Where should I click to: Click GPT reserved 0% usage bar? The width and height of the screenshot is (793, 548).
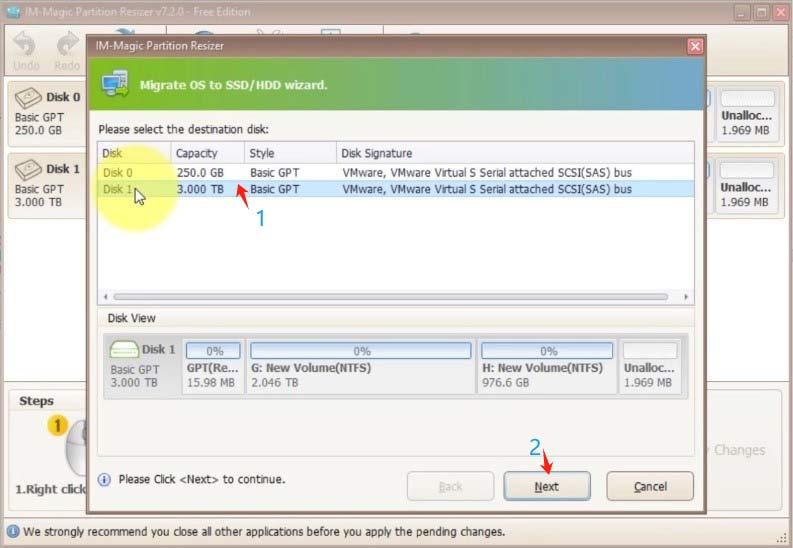(213, 351)
